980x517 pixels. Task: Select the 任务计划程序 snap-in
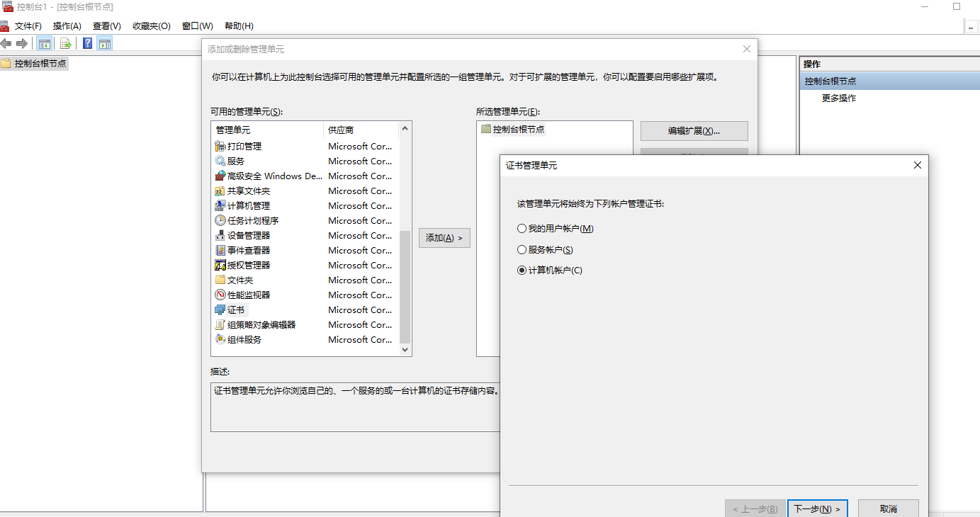pos(252,220)
